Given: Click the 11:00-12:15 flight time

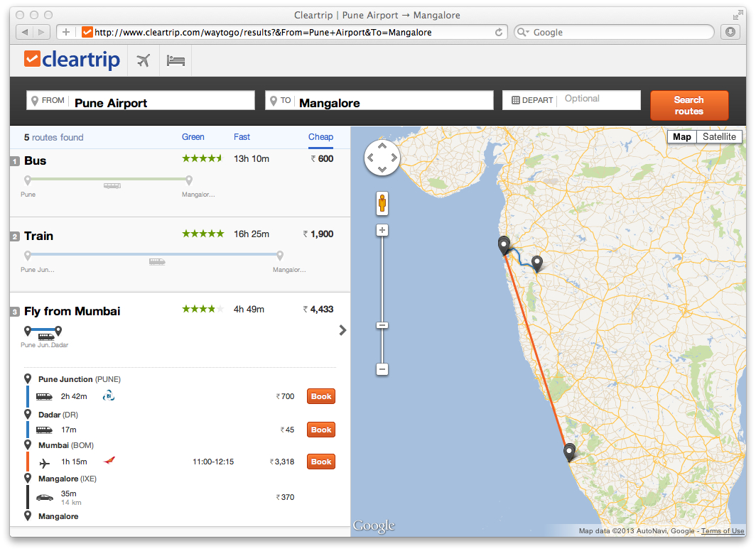Looking at the screenshot, I should (x=213, y=462).
